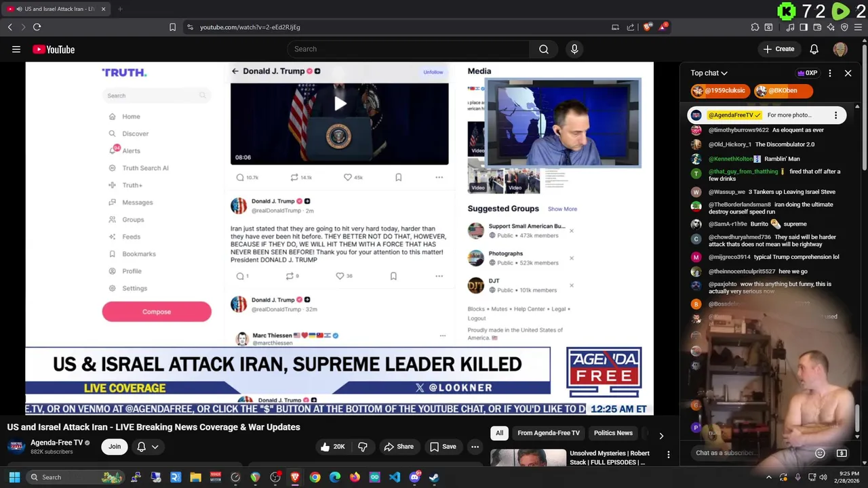This screenshot has height=488, width=868.
Task: Click chat message 'The Discombulator 2.0'
Action: [x=785, y=144]
